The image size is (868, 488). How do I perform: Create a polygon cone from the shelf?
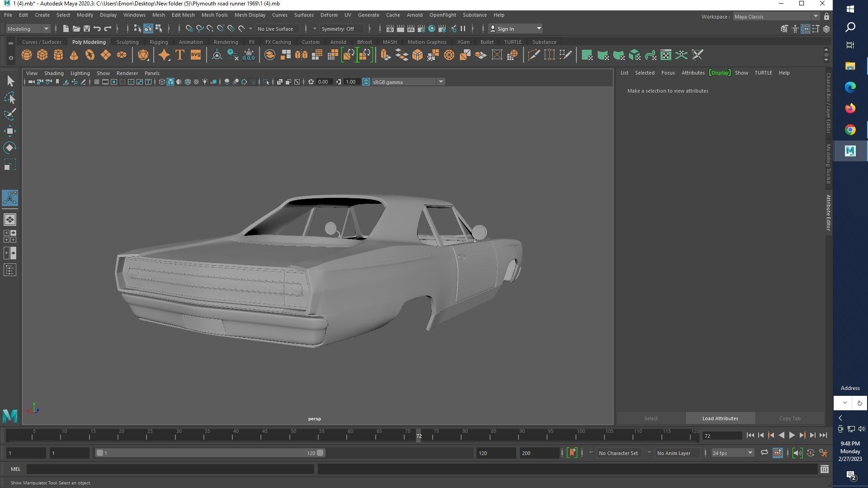pos(74,55)
